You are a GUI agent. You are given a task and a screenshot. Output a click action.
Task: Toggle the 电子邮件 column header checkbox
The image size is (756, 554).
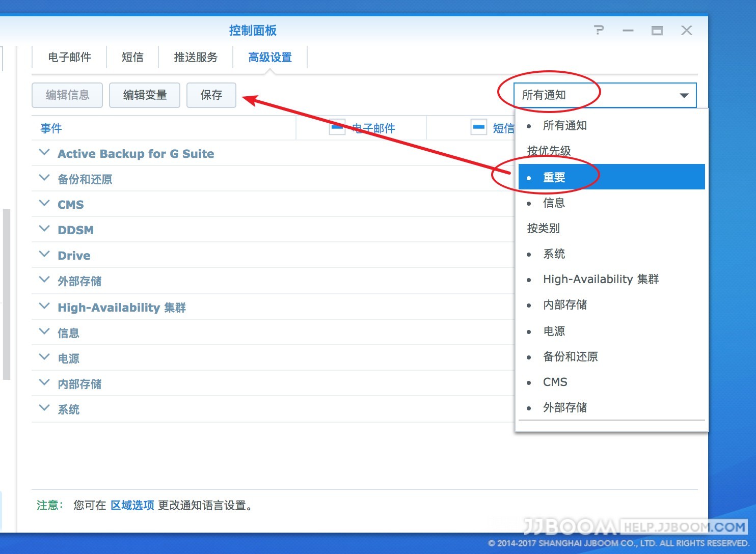[x=337, y=127]
